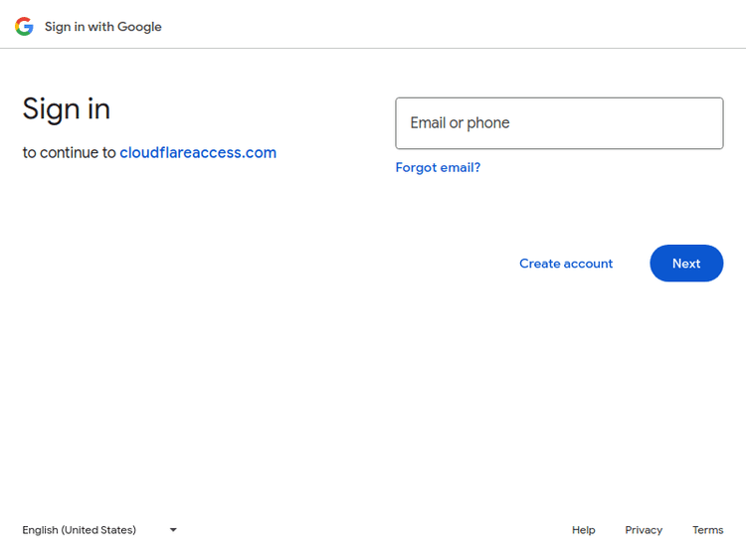Open the cloudflareaccess.com link
746x560 pixels.
(198, 152)
